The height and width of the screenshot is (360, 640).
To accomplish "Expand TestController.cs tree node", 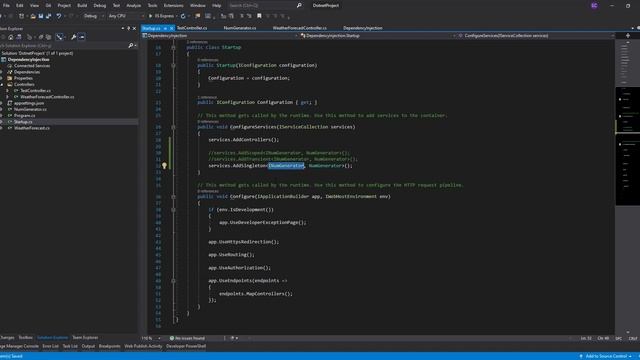I will point(7,91).
